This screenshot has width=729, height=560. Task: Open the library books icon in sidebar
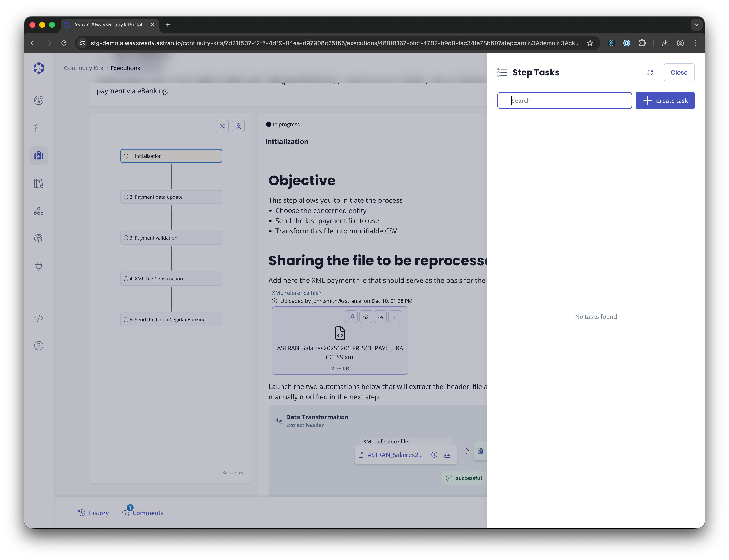[39, 183]
